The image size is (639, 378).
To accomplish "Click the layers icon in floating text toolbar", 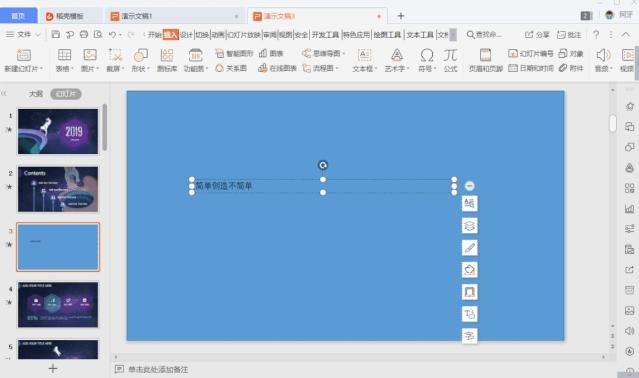I will pos(469,226).
